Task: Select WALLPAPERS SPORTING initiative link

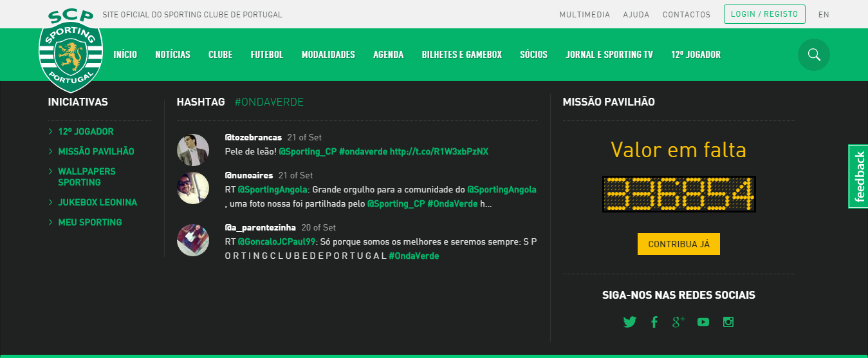Action: pyautogui.click(x=87, y=177)
